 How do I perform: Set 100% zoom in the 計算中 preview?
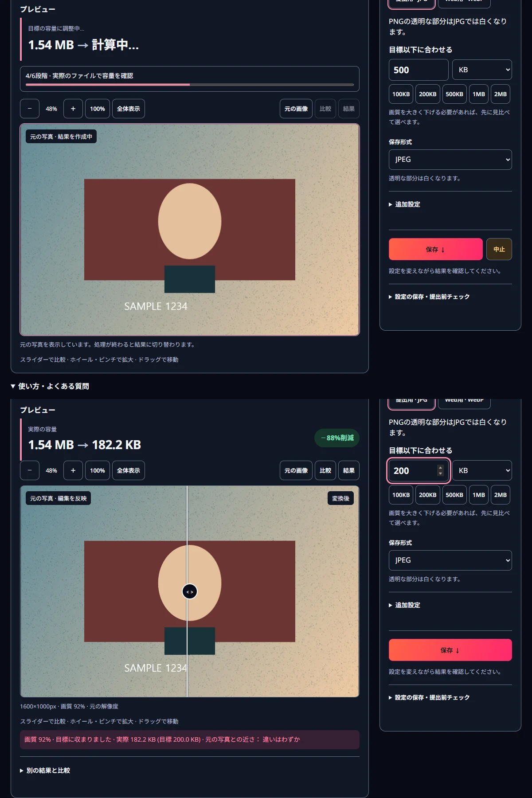pos(98,109)
